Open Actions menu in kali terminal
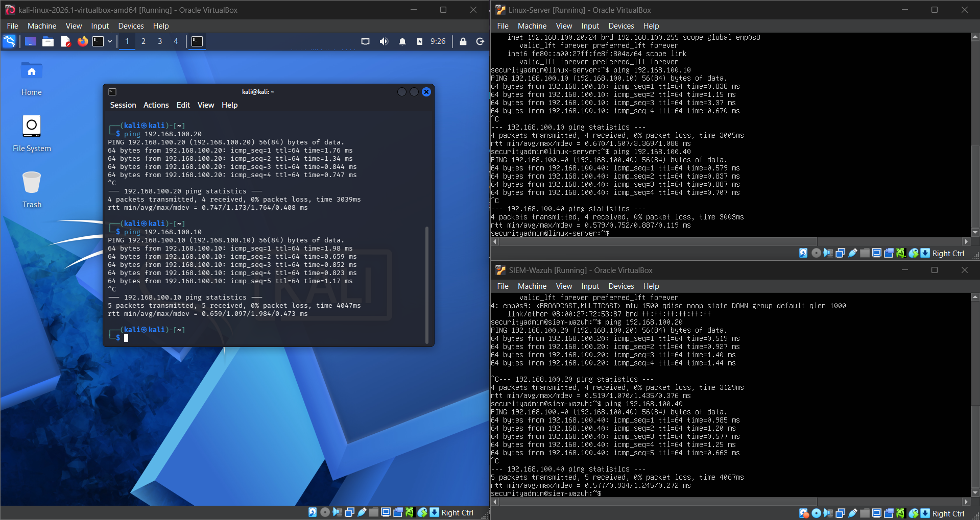Screen dimensions: 980x520 [x=156, y=105]
